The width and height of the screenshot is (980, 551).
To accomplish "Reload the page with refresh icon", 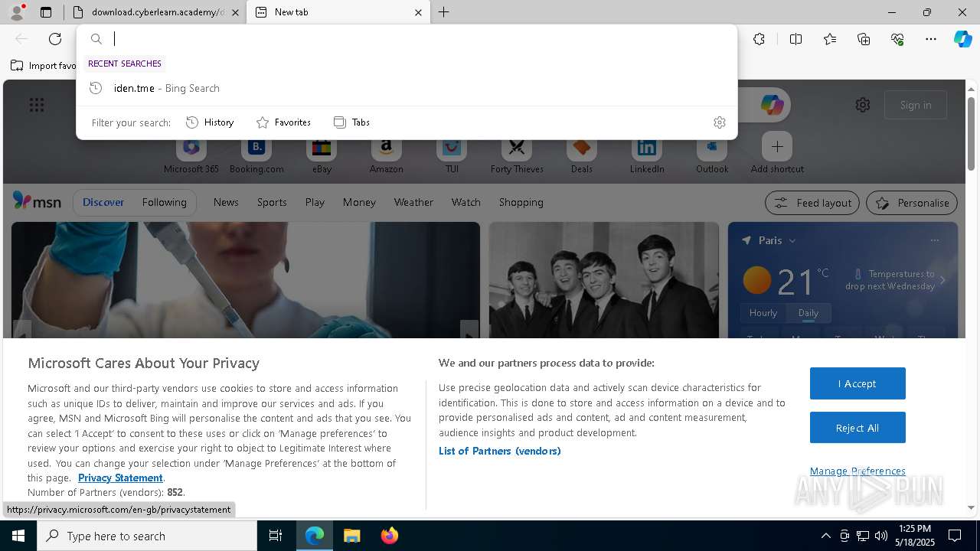I will coord(55,39).
